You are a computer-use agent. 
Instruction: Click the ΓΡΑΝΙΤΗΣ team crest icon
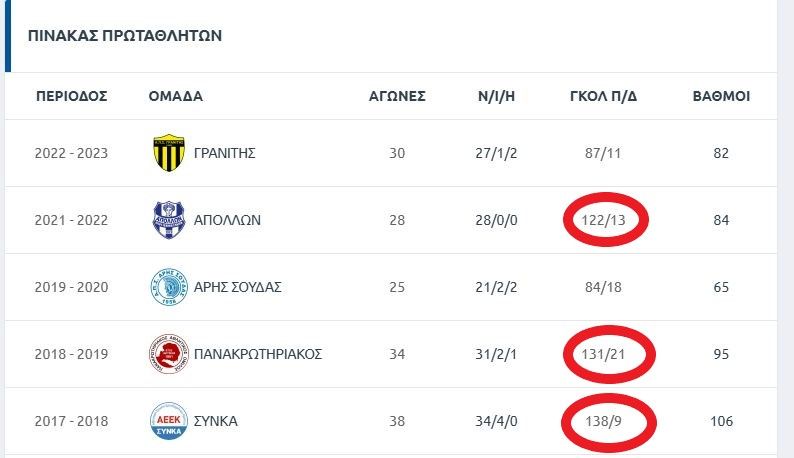168,153
